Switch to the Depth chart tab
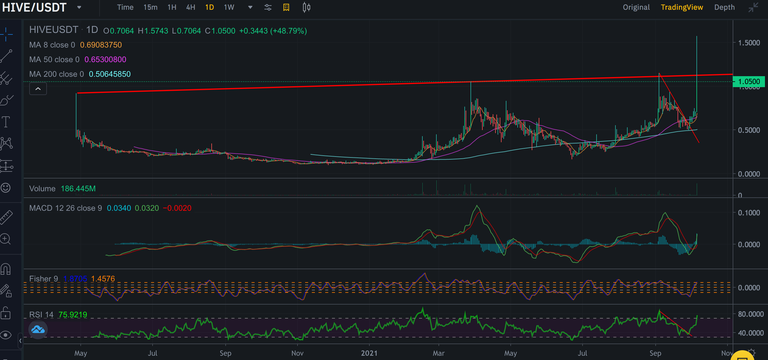The height and width of the screenshot is (360, 768). (x=724, y=7)
